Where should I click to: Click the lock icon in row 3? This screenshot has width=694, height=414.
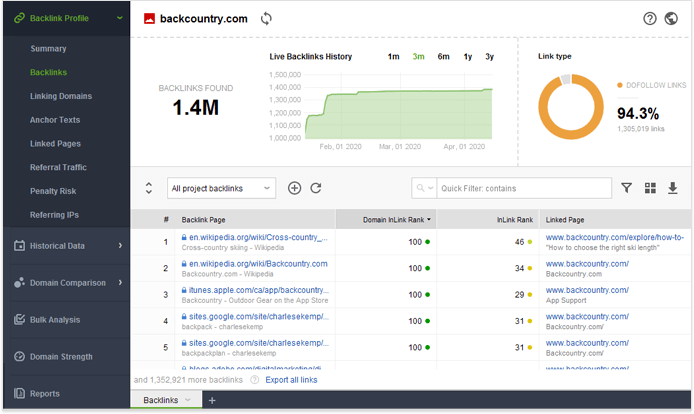point(184,290)
